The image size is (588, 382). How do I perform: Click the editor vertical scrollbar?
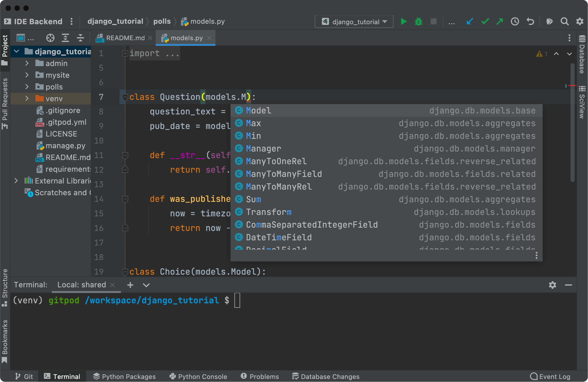click(572, 124)
